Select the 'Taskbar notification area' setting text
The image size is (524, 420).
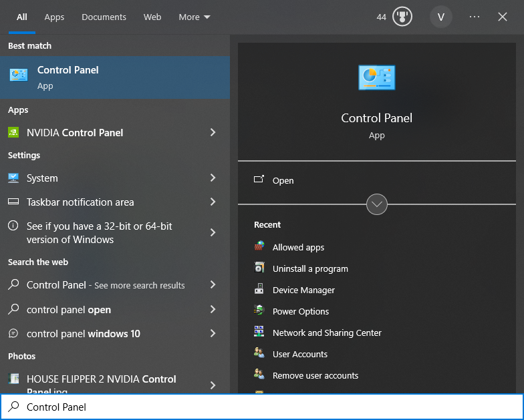click(80, 202)
